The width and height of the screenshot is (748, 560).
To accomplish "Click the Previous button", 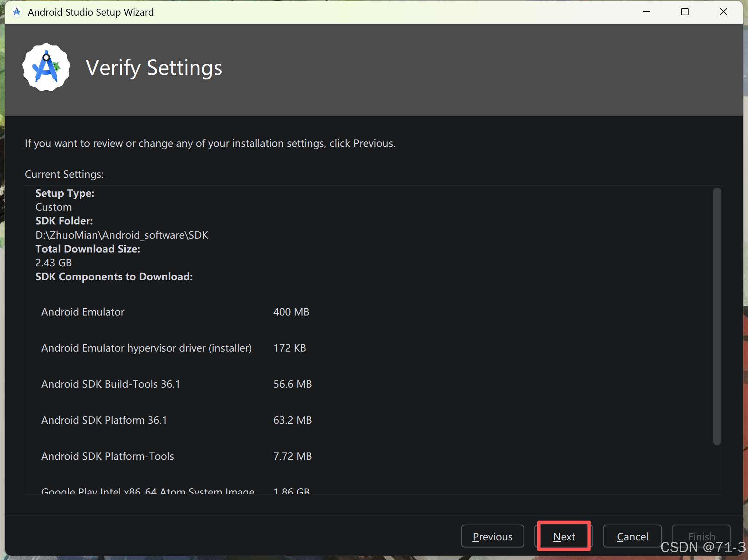I will click(492, 536).
